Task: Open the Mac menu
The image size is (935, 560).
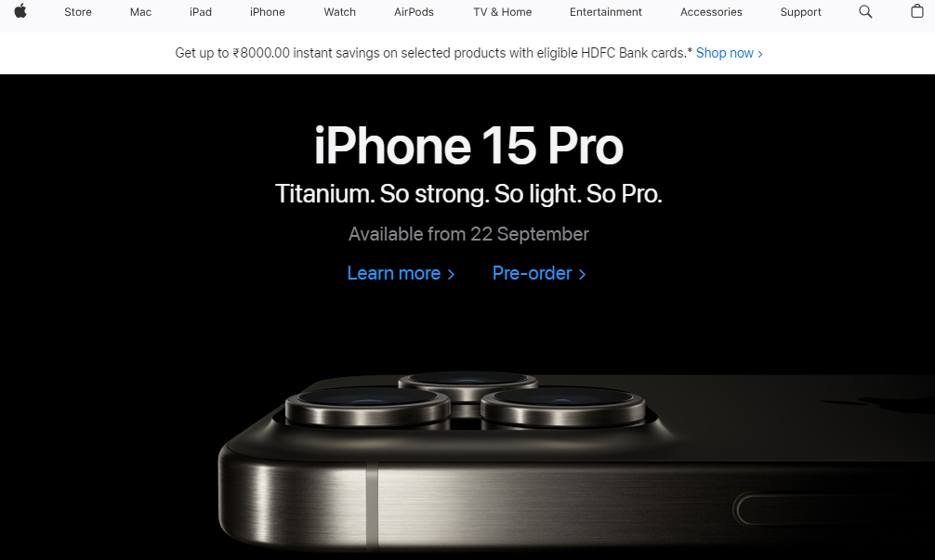Action: pos(140,12)
